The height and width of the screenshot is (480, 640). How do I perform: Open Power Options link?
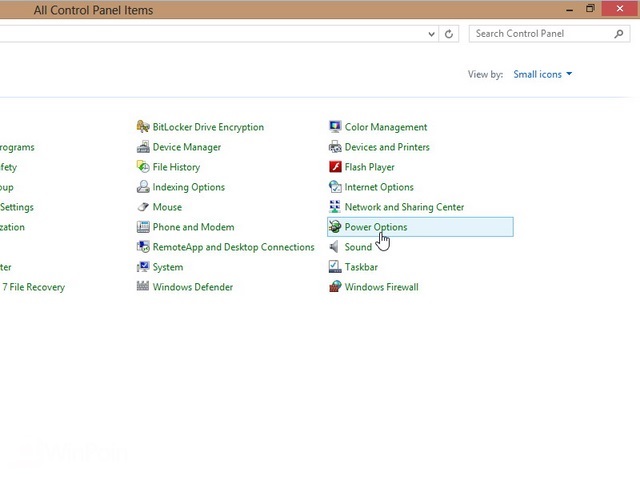[x=376, y=227]
